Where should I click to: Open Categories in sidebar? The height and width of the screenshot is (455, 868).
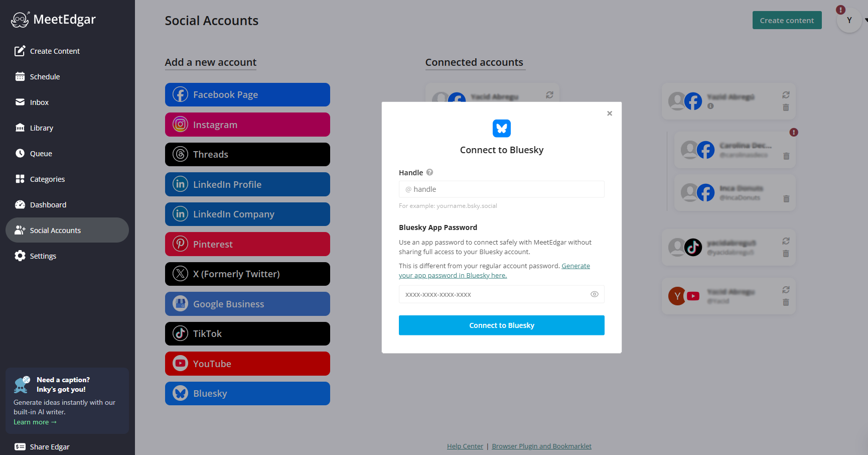[x=67, y=179]
